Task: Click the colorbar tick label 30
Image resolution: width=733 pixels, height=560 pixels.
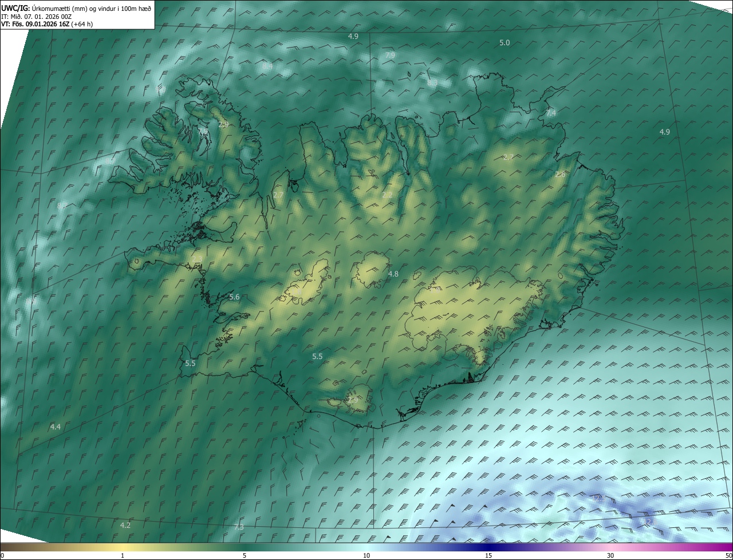Action: pos(610,555)
